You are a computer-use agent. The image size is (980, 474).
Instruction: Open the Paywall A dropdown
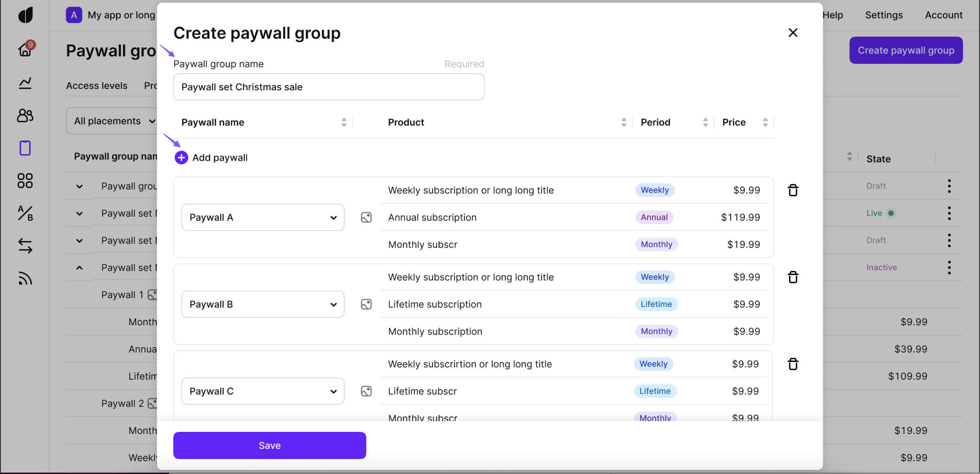coord(263,218)
